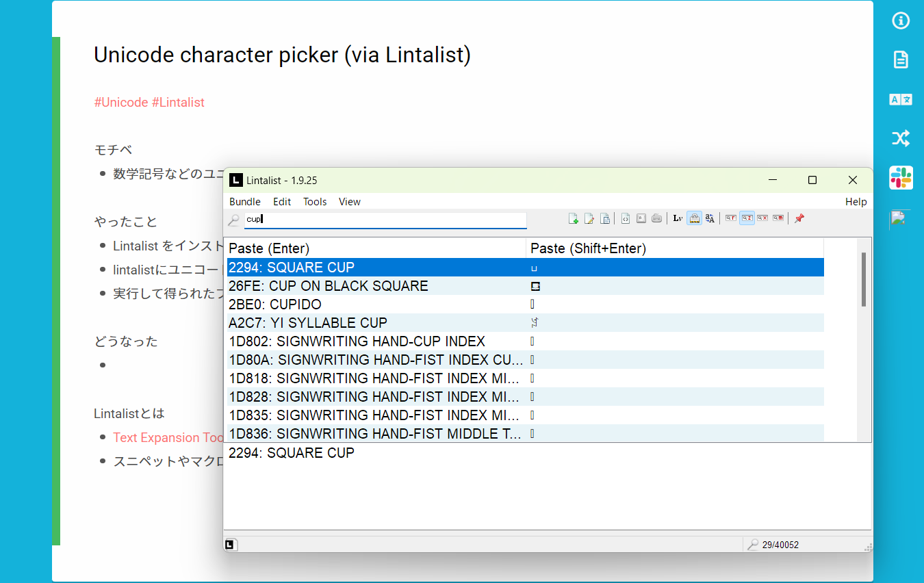
Task: Click the "やったこと" heading on the page
Action: tap(126, 222)
